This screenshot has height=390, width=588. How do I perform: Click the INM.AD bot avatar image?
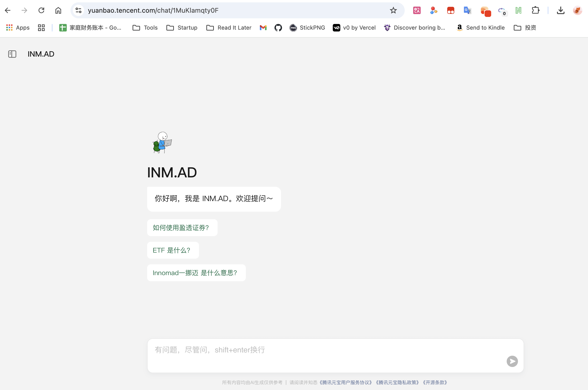click(x=162, y=143)
